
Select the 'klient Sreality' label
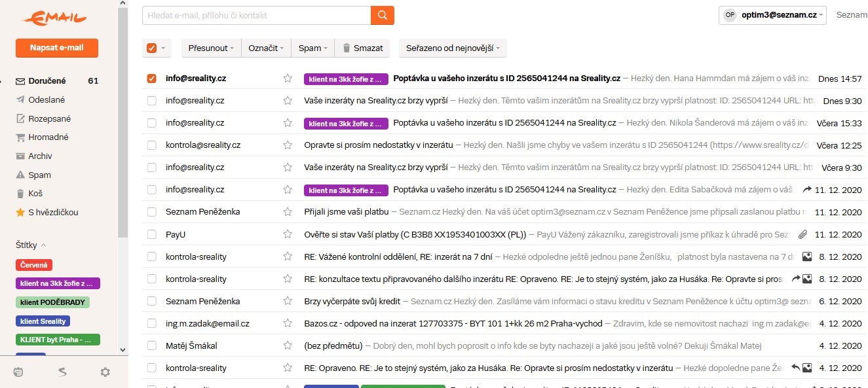pyautogui.click(x=43, y=321)
